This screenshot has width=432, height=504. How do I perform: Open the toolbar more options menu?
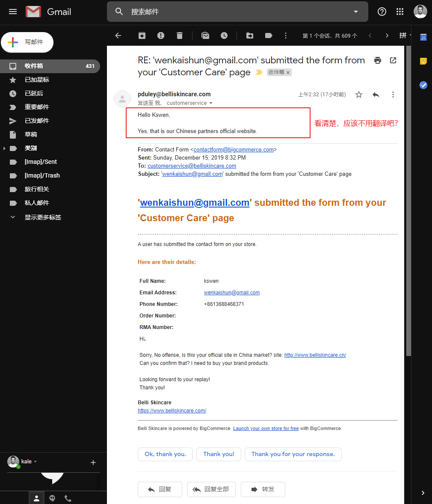coord(286,36)
